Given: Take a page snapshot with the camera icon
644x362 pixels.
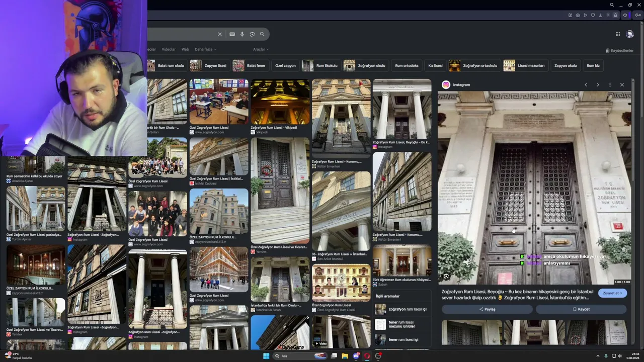Looking at the screenshot, I should [578, 15].
